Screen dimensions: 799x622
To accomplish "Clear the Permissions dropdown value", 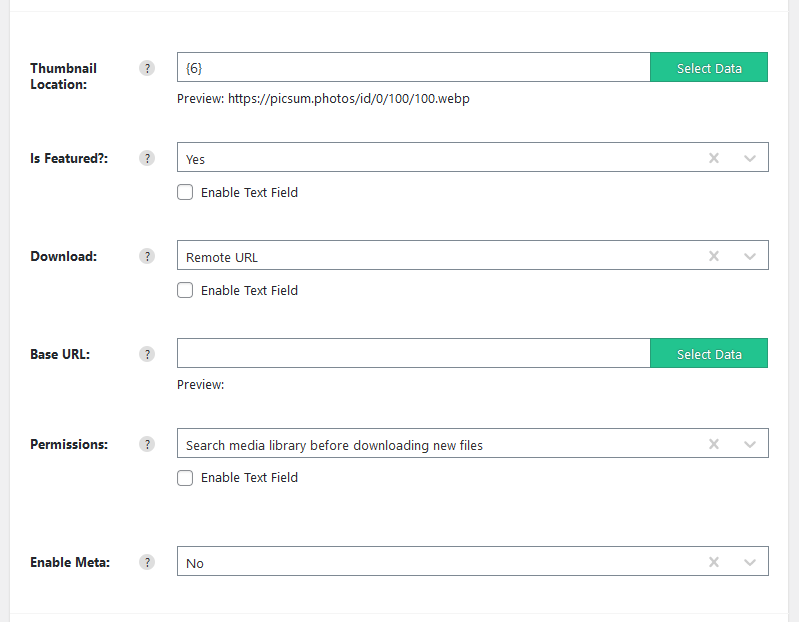I will pyautogui.click(x=714, y=444).
